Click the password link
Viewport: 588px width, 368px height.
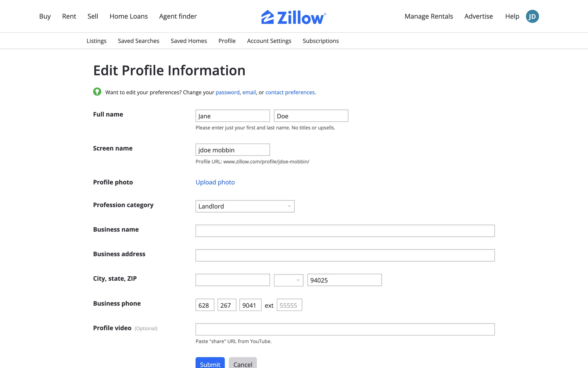[228, 92]
